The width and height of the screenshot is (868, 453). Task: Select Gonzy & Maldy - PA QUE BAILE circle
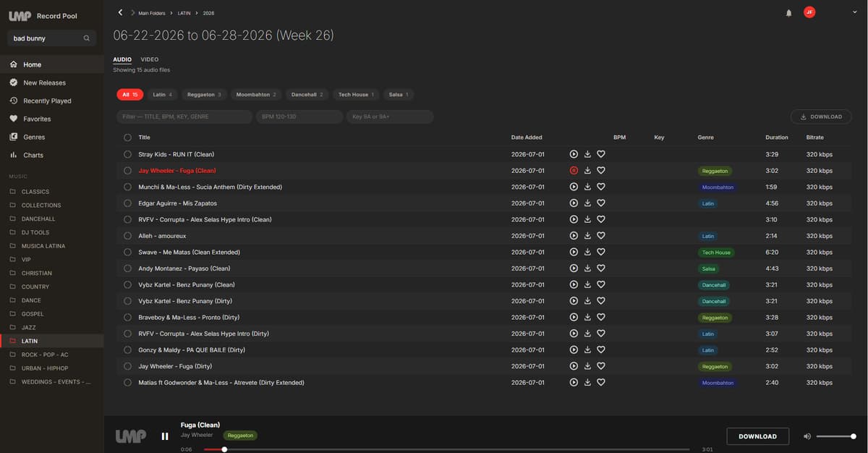[127, 350]
